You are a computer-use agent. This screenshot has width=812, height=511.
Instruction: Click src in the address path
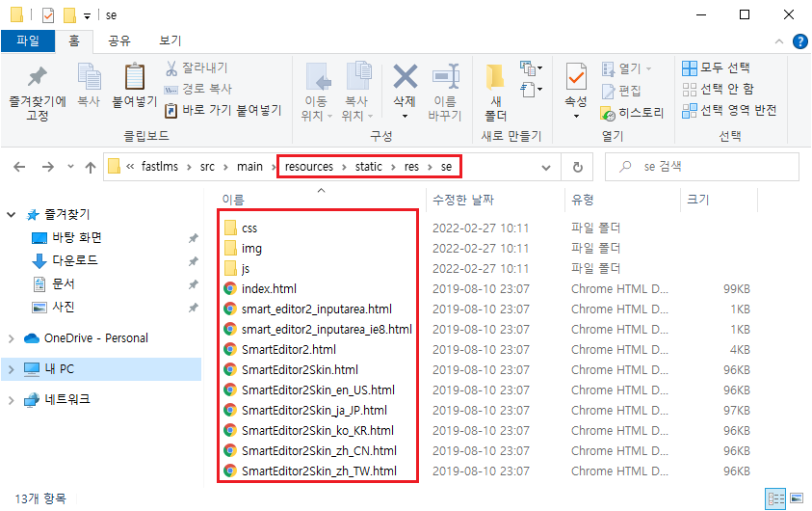207,167
